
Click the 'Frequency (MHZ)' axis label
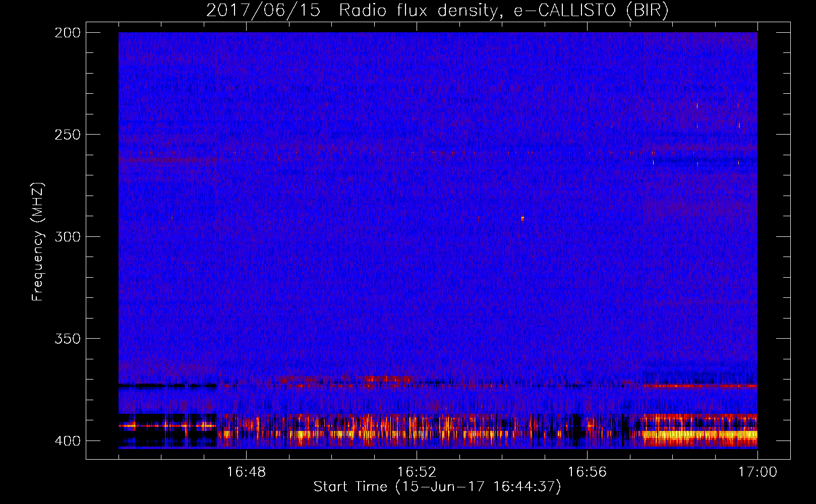pos(38,241)
